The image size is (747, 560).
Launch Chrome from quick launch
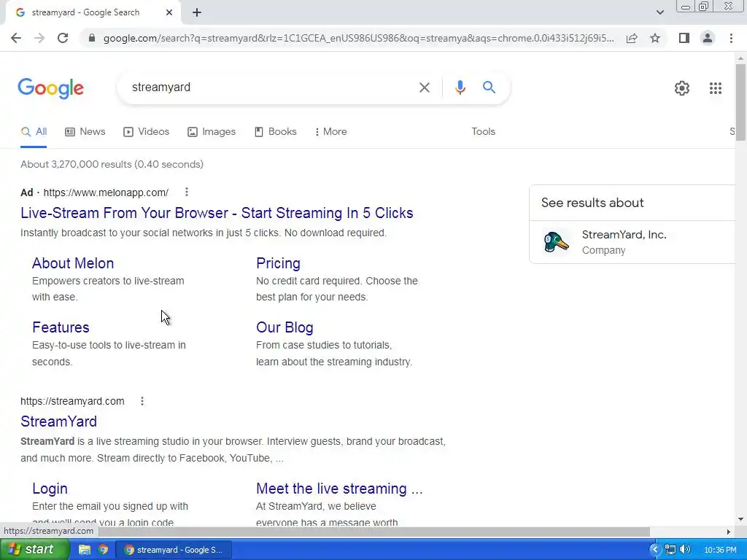[x=103, y=550]
